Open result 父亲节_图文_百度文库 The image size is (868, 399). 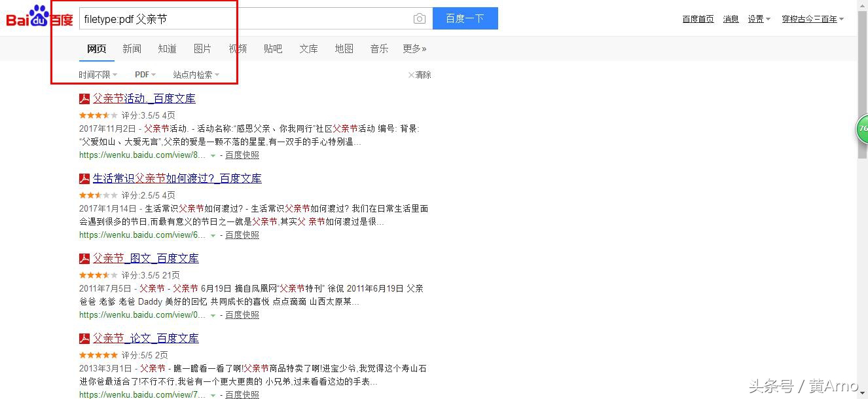click(145, 258)
